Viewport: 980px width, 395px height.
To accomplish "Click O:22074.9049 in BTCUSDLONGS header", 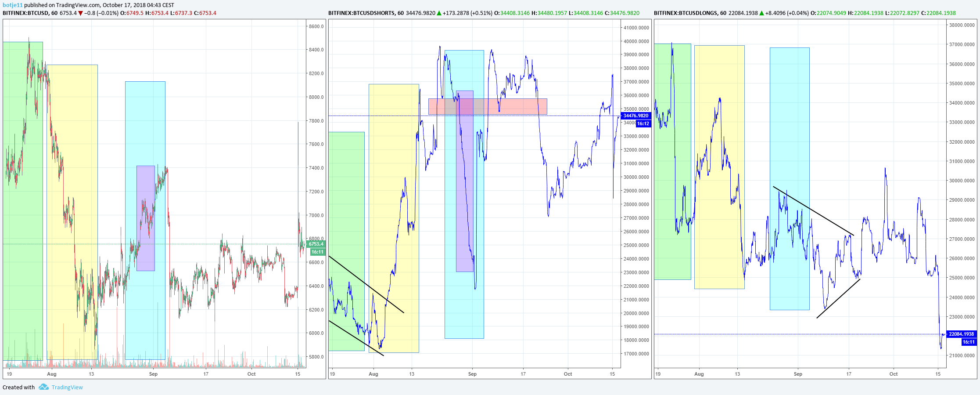I will (828, 13).
